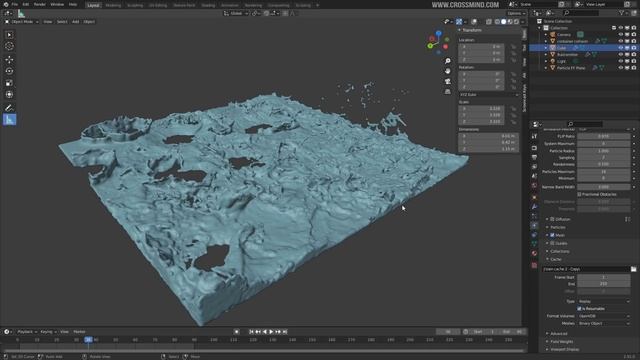640x360 pixels.
Task: Select the Measure tool
Action: [9, 120]
